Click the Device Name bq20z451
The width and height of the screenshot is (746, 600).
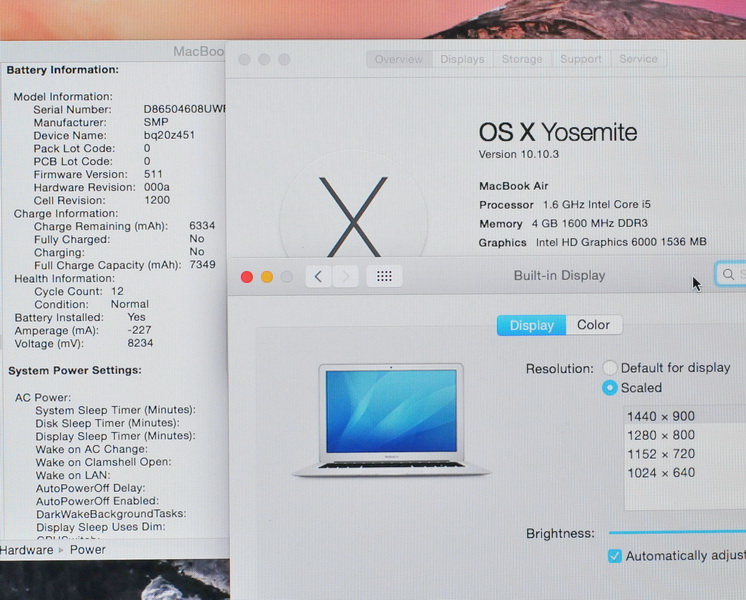point(169,135)
